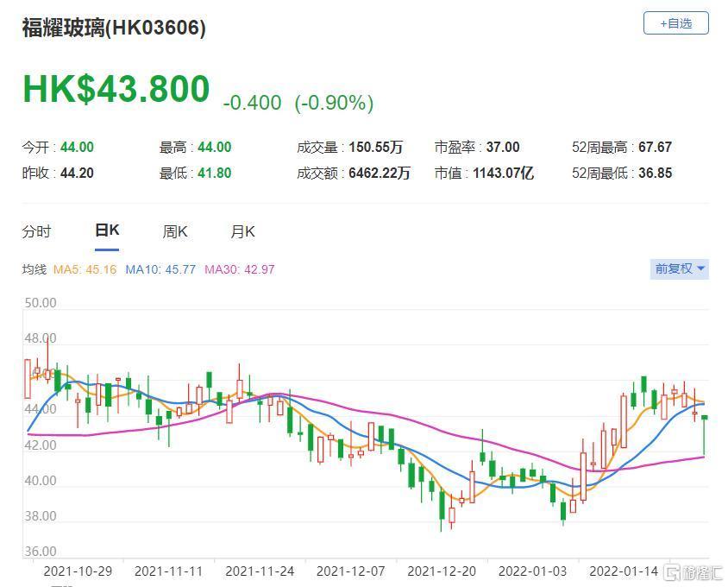
Task: Expand the 前复权 adjustment dropdown
Action: tap(679, 269)
